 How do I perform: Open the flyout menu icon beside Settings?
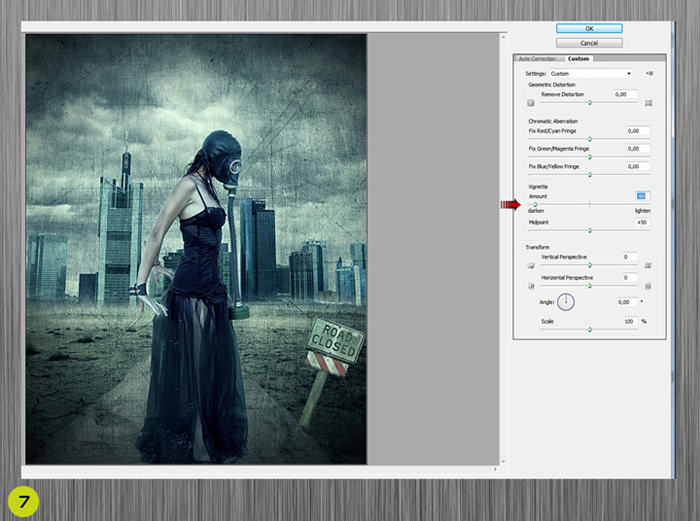point(649,73)
